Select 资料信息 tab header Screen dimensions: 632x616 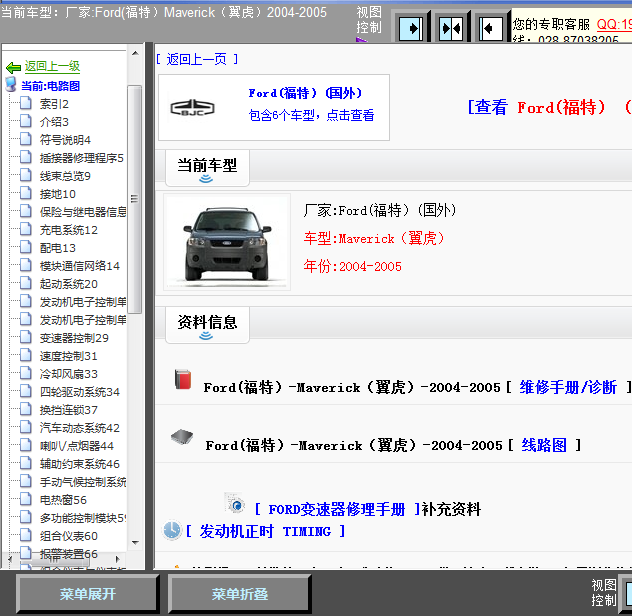[x=207, y=325]
